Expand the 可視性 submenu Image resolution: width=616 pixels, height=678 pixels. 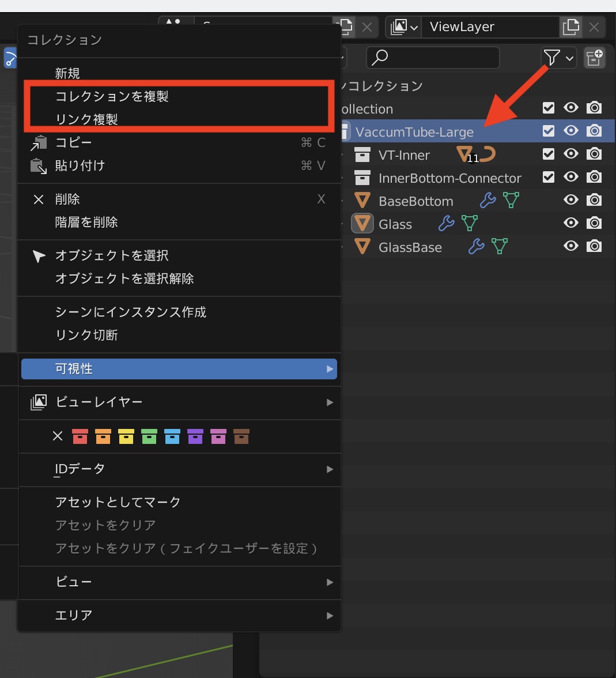179,369
